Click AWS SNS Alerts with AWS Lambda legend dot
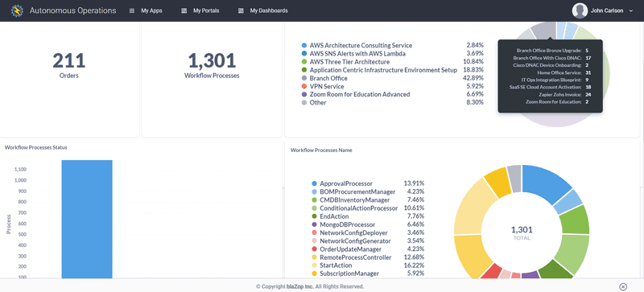This screenshot has width=644, height=292. [304, 54]
